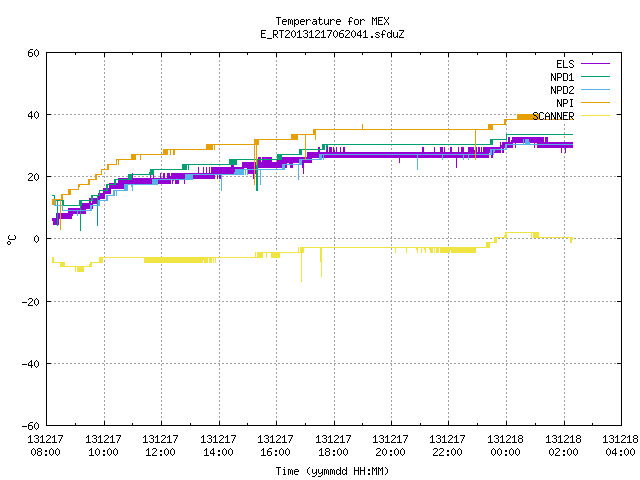Click the x-axis tick label 131217 08:00
The width and height of the screenshot is (640, 480).
coord(46,446)
